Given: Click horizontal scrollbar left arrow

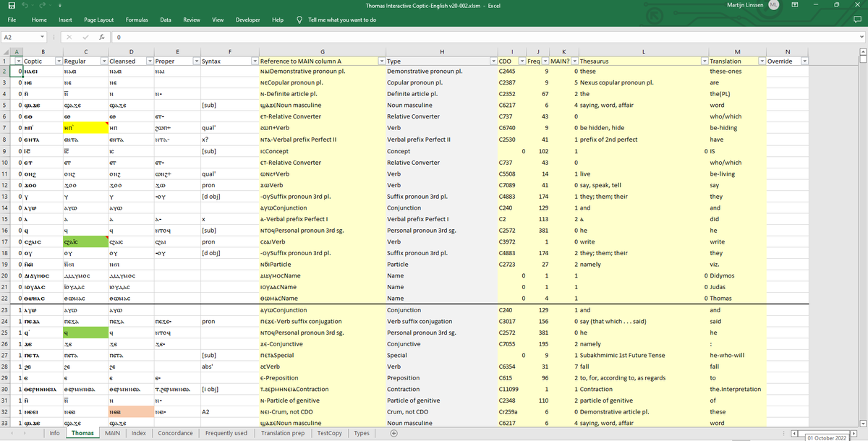Looking at the screenshot, I should click(794, 433).
